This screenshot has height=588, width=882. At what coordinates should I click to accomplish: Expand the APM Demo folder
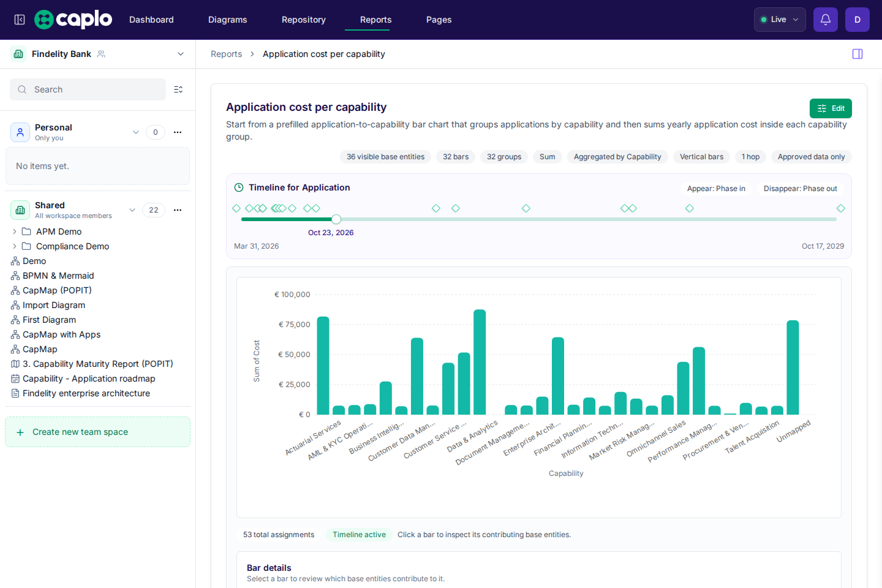tap(15, 232)
